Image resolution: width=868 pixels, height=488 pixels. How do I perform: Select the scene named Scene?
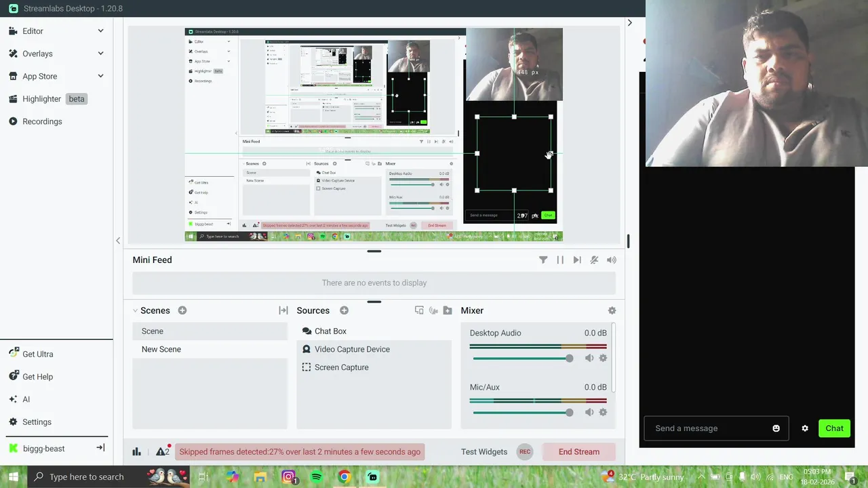click(210, 331)
